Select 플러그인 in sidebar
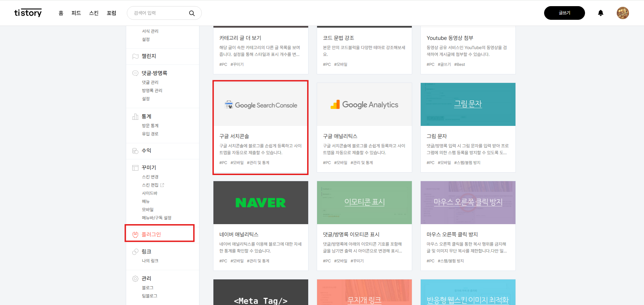The image size is (644, 305). pyautogui.click(x=151, y=234)
